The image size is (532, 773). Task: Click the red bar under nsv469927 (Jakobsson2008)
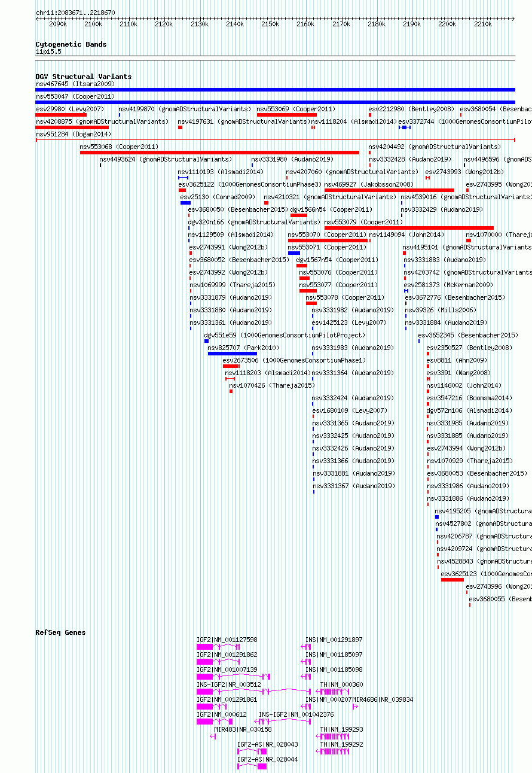pyautogui.click(x=389, y=190)
